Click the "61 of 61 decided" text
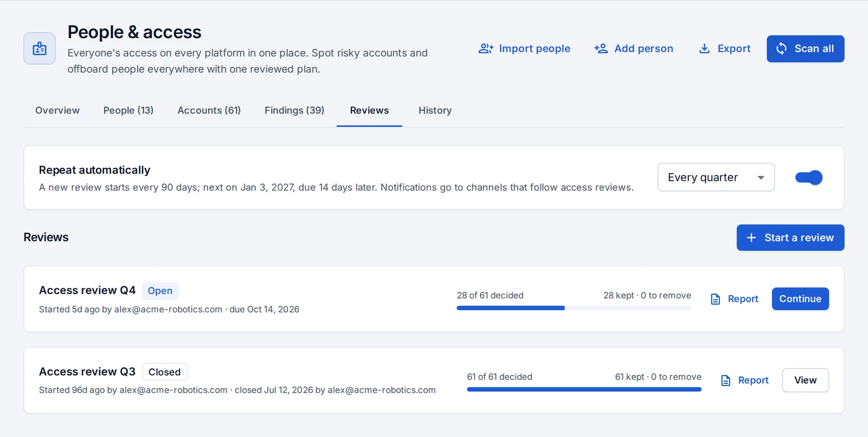 tap(500, 377)
